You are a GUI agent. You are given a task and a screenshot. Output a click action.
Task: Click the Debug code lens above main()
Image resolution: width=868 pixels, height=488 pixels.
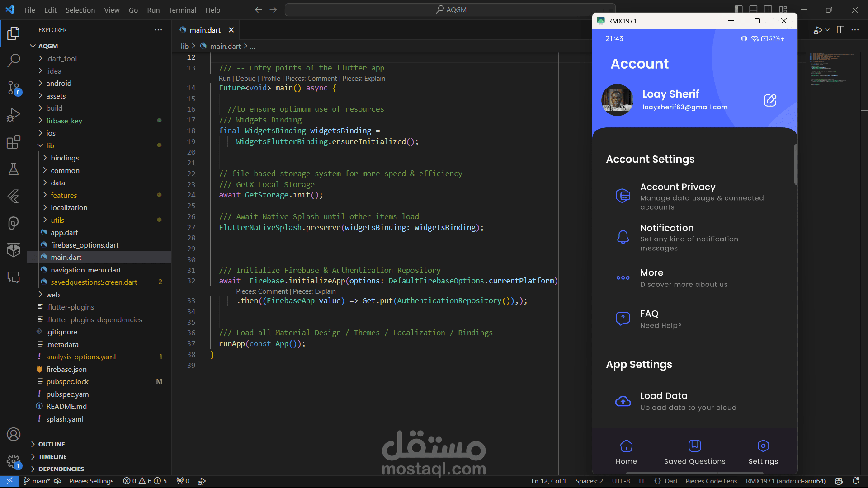click(x=245, y=79)
